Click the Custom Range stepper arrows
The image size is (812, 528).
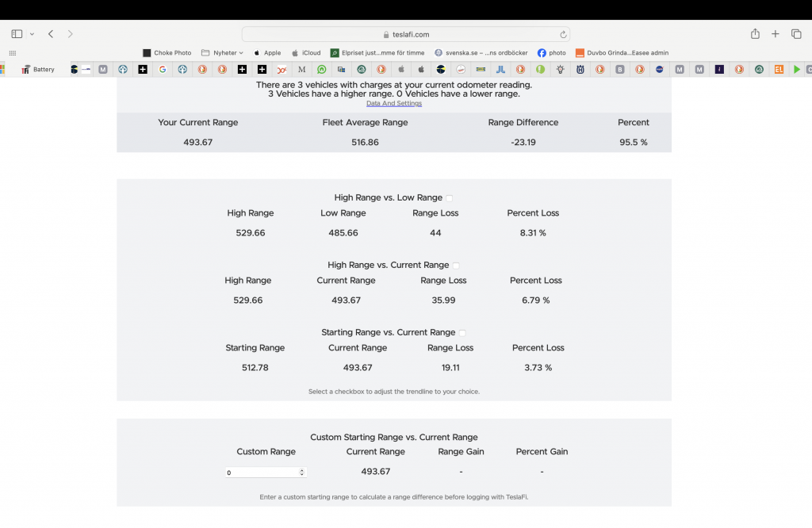tap(301, 473)
